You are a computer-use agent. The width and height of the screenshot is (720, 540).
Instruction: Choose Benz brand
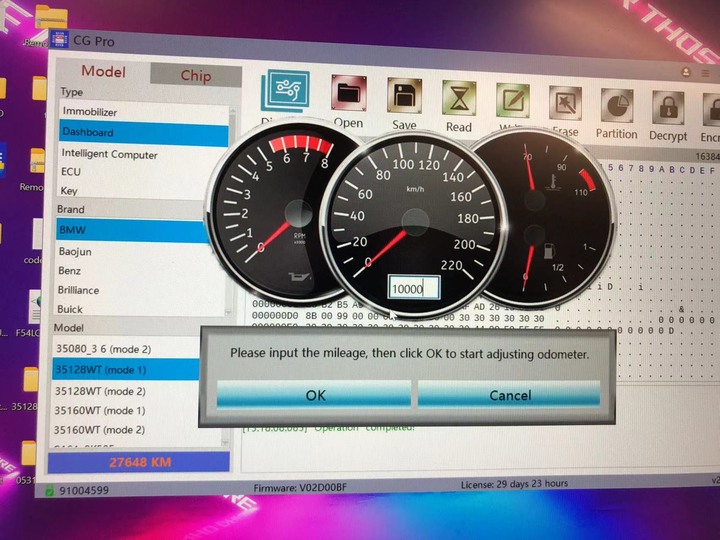click(x=133, y=271)
